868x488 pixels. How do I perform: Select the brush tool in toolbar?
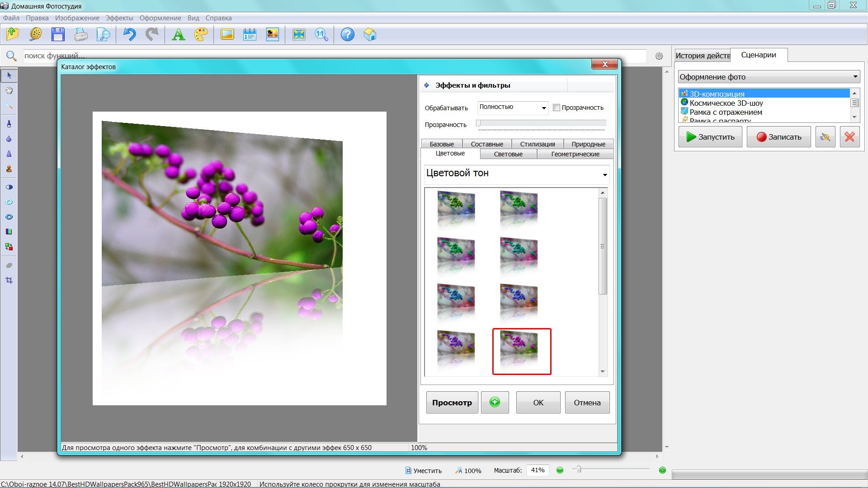tap(8, 123)
